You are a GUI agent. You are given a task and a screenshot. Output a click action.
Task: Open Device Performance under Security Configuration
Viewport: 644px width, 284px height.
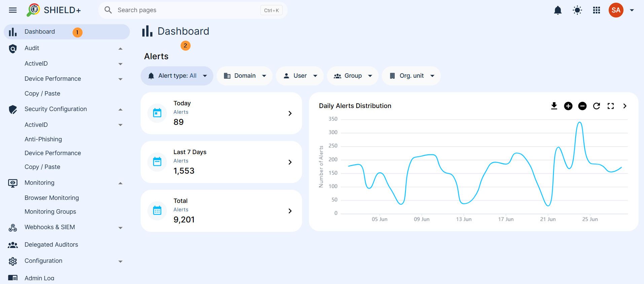(x=53, y=153)
